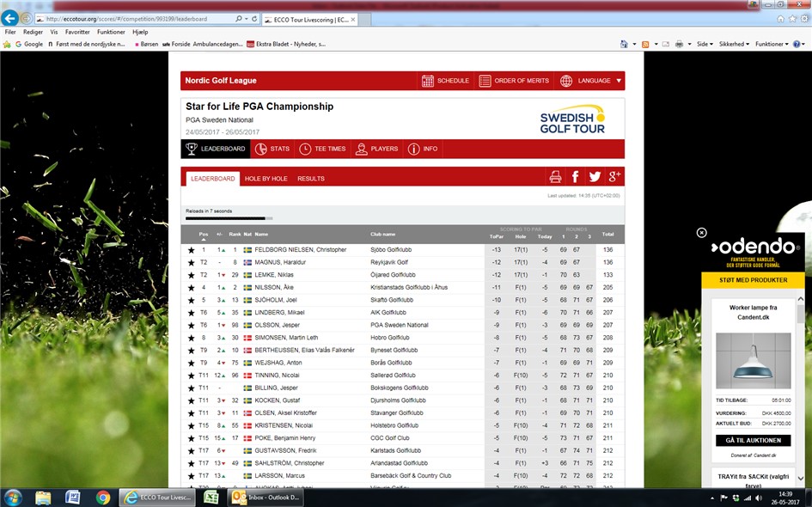The image size is (812, 507).
Task: Click the orange RSS feeds icon
Action: coord(645,45)
